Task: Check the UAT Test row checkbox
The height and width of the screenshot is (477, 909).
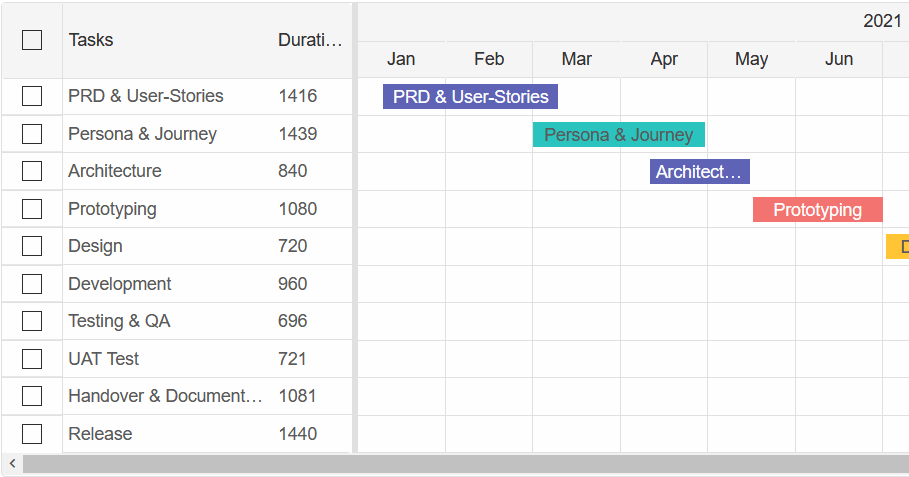Action: click(32, 359)
